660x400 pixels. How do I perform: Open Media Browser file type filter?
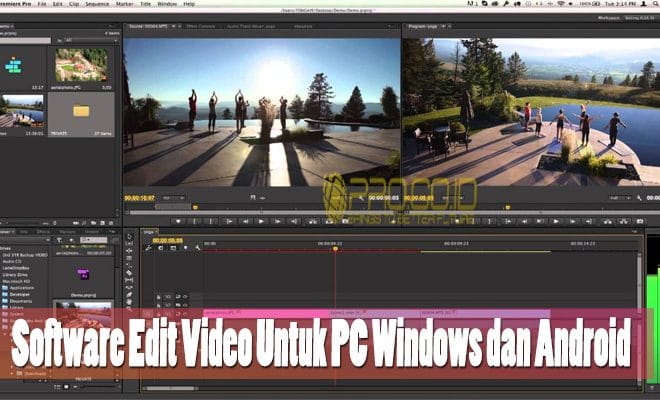[59, 240]
